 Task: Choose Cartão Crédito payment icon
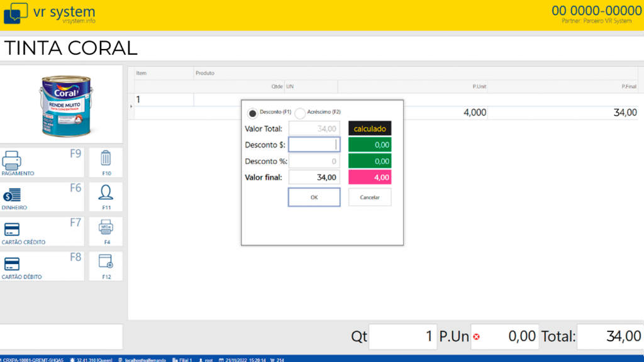coord(12,229)
